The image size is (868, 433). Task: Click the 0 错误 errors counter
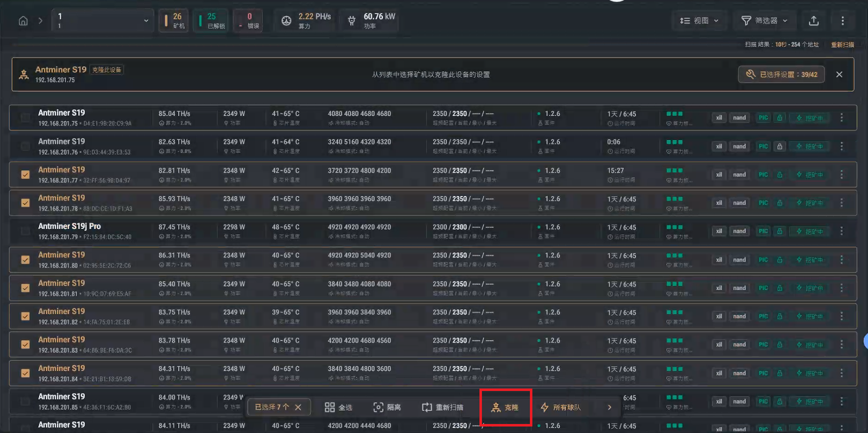point(248,21)
